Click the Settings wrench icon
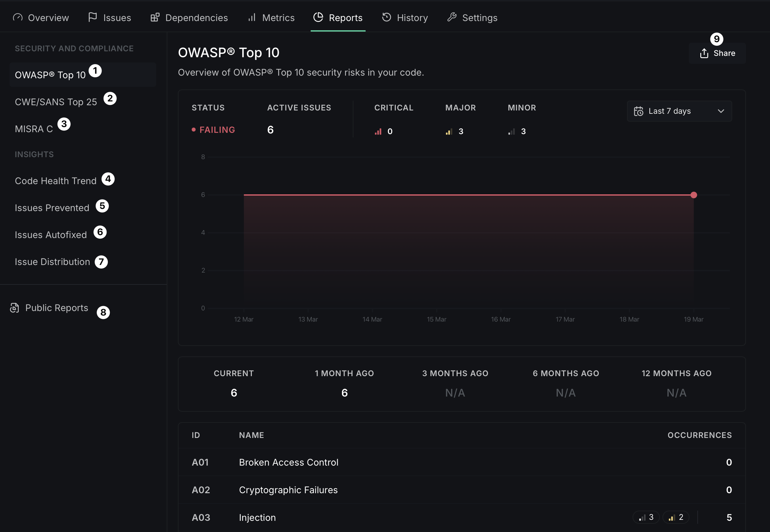 [x=452, y=17]
